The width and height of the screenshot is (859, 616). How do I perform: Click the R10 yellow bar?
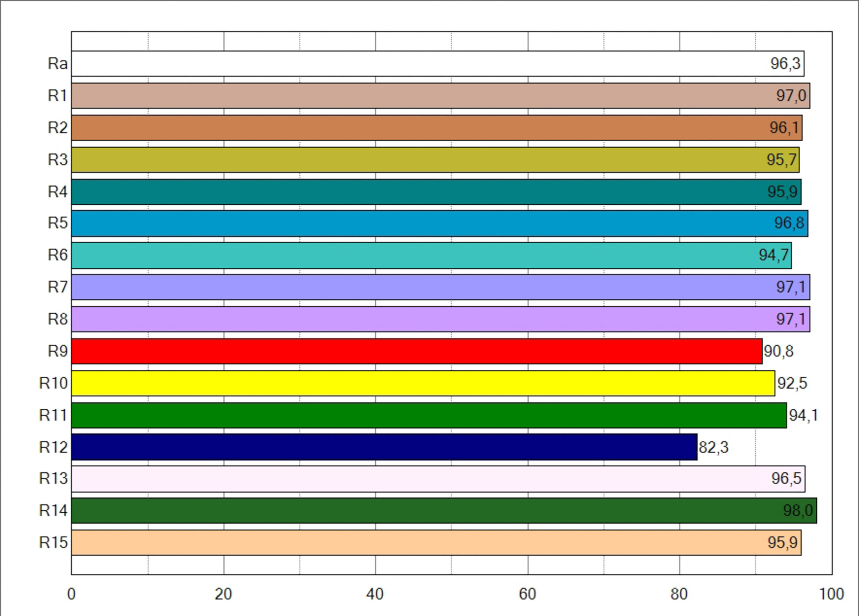(423, 383)
